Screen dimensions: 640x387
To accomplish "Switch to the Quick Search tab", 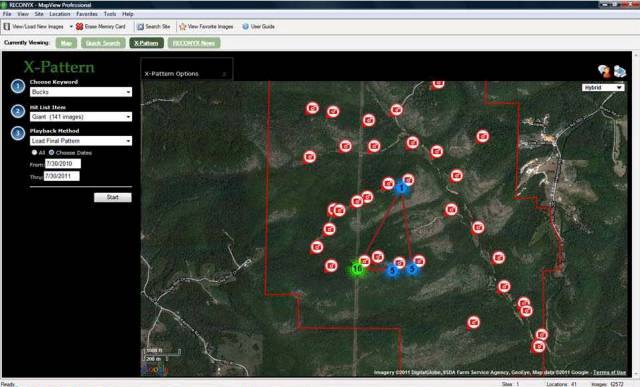I will tap(103, 43).
